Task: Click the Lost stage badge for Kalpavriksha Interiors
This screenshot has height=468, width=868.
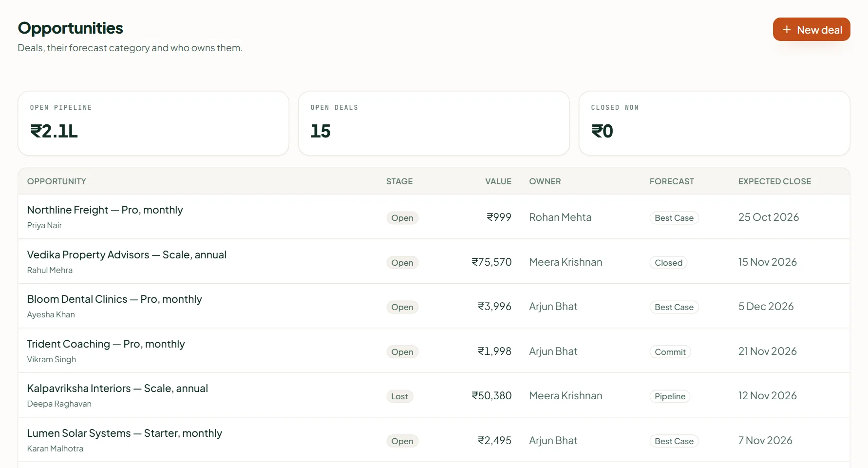Action: tap(399, 396)
